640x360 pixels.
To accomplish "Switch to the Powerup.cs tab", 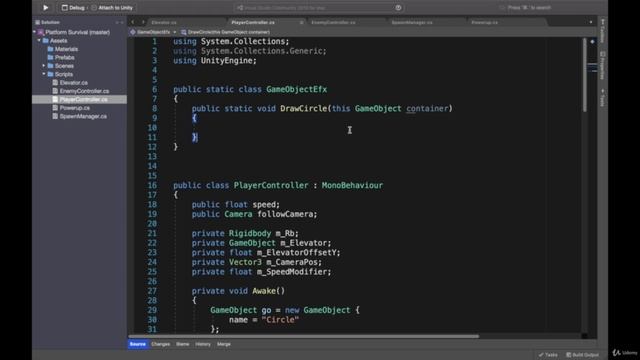I will tap(484, 22).
